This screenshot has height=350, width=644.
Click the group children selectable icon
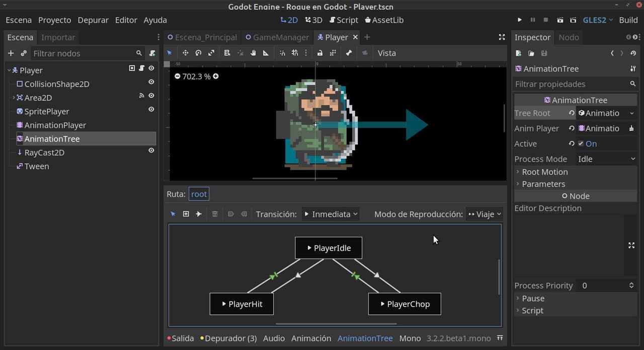333,53
